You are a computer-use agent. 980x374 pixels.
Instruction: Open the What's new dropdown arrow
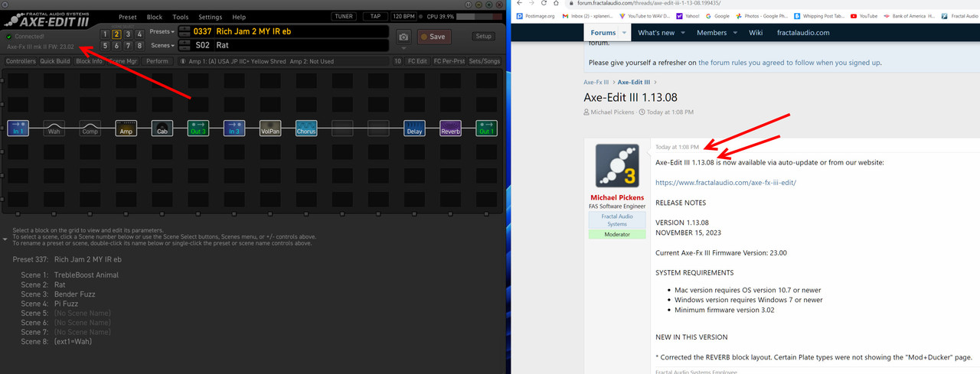[x=682, y=33]
